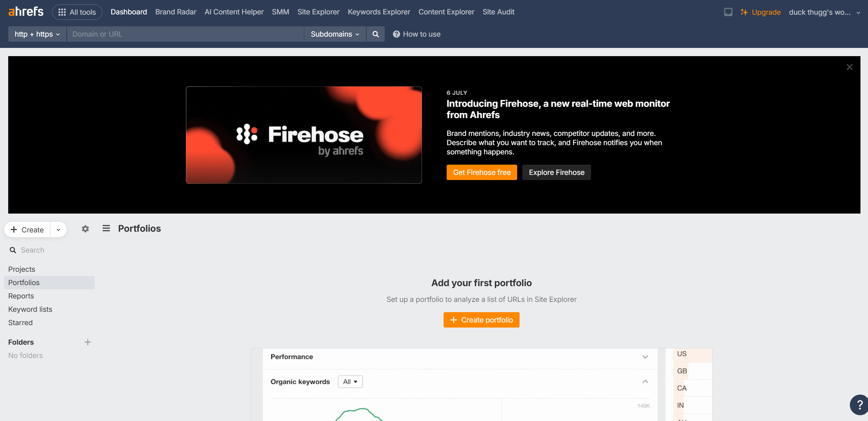
Task: Click the search magnifier button
Action: [375, 34]
